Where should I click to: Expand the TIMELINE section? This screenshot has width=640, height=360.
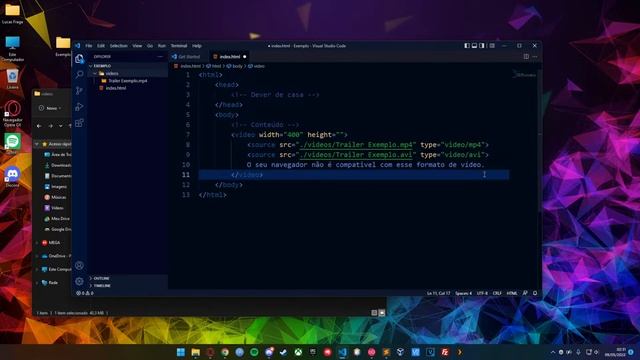pos(128,286)
